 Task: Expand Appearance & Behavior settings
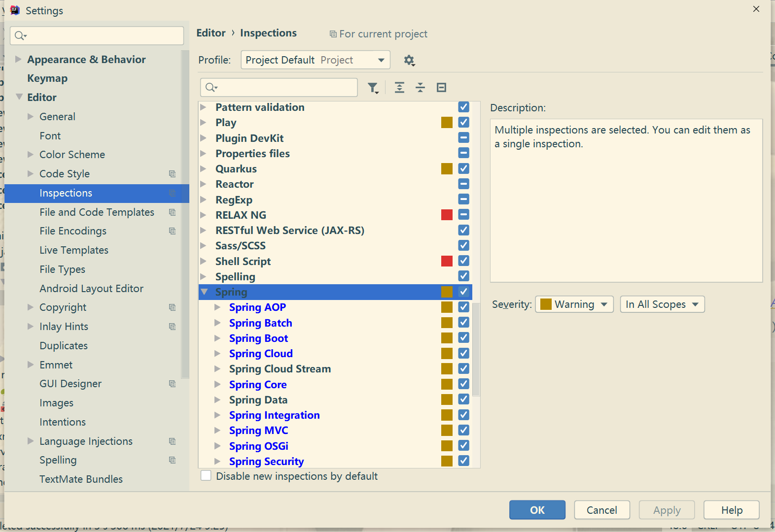tap(18, 59)
